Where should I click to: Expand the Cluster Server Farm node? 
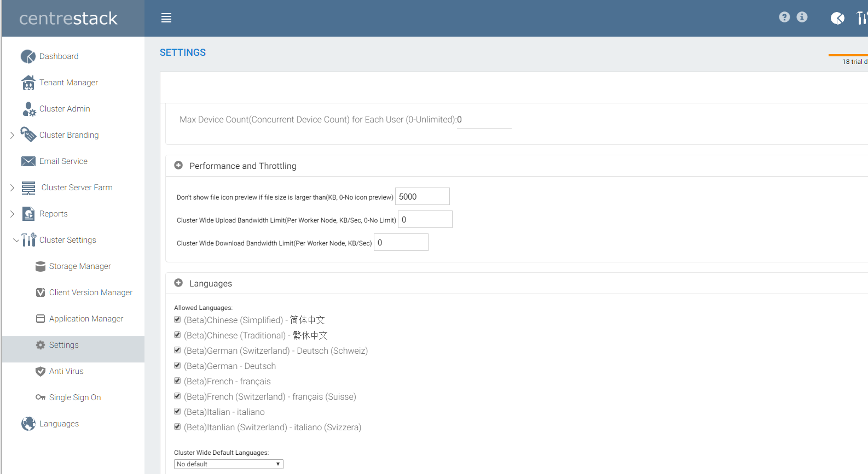click(x=12, y=188)
